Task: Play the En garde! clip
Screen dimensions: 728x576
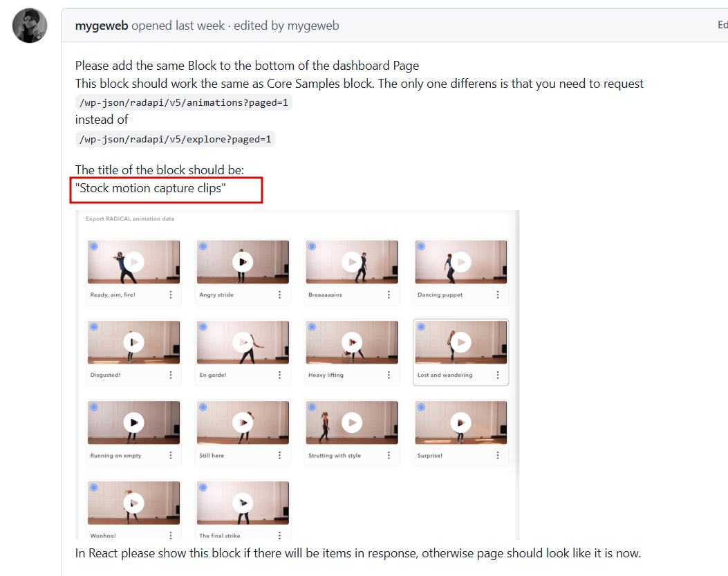Action: coord(243,342)
